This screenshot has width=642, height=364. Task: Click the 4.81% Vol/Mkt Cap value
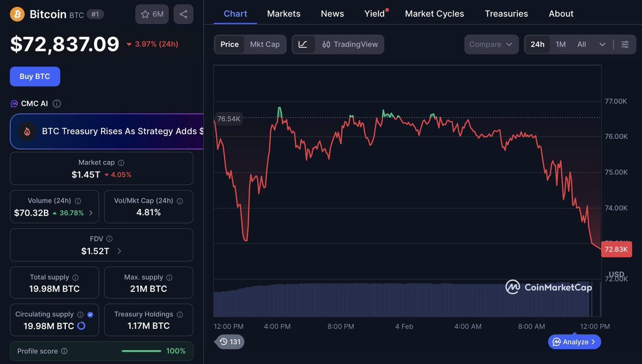tap(148, 212)
